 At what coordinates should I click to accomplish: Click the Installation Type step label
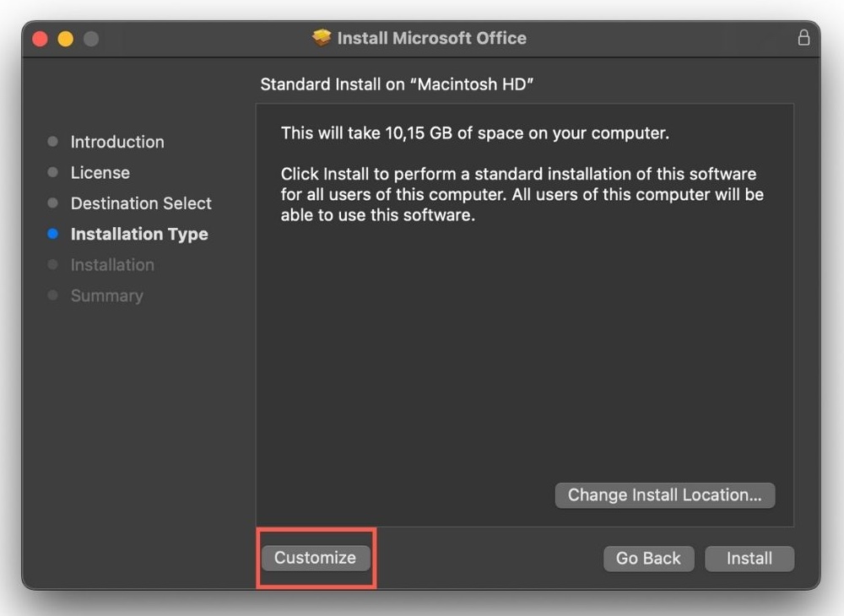point(139,234)
